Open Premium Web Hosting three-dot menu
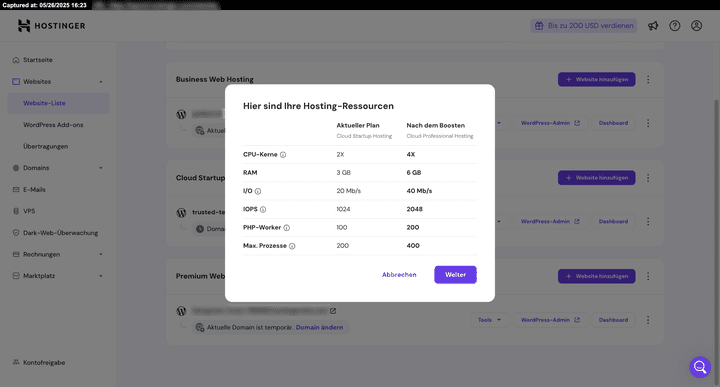Screen dimensions: 720x387 click(x=648, y=276)
